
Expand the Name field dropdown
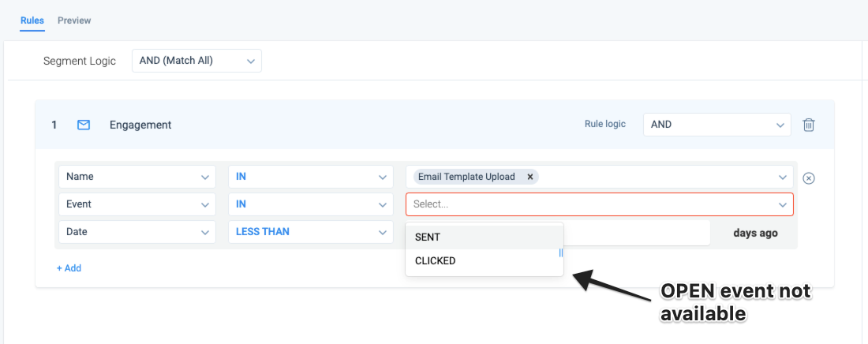click(137, 177)
